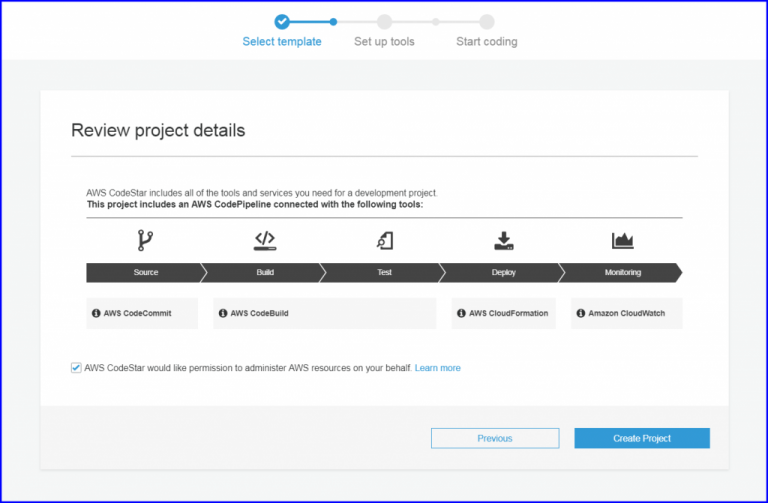Select the Deploy pipeline stage
This screenshot has height=503, width=768.
pos(504,272)
